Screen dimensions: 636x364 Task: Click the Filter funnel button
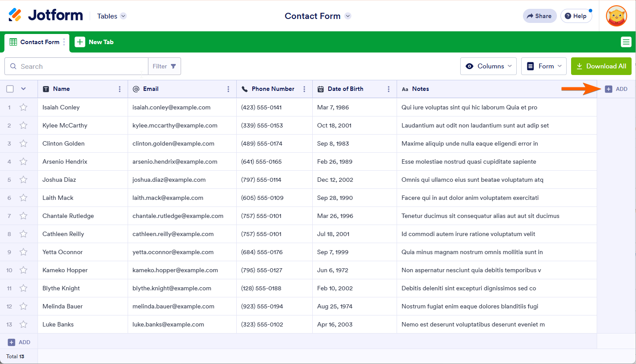click(164, 66)
